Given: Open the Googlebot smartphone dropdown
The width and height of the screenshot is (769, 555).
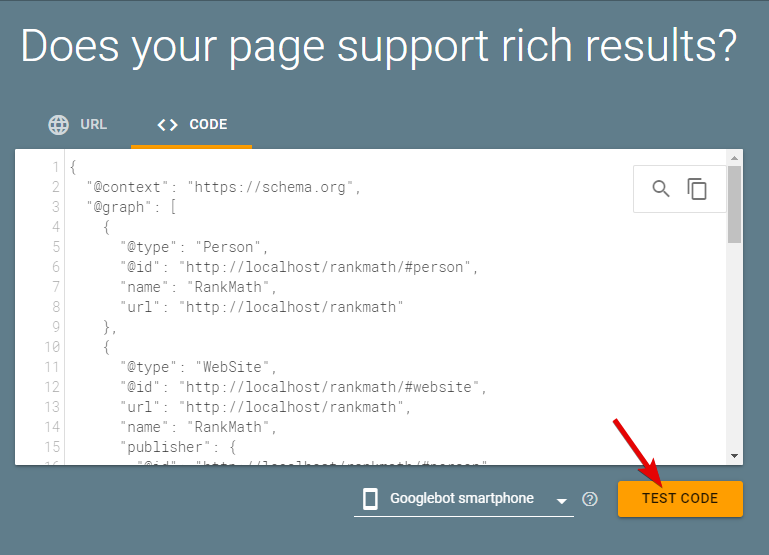Looking at the screenshot, I should pos(463,499).
